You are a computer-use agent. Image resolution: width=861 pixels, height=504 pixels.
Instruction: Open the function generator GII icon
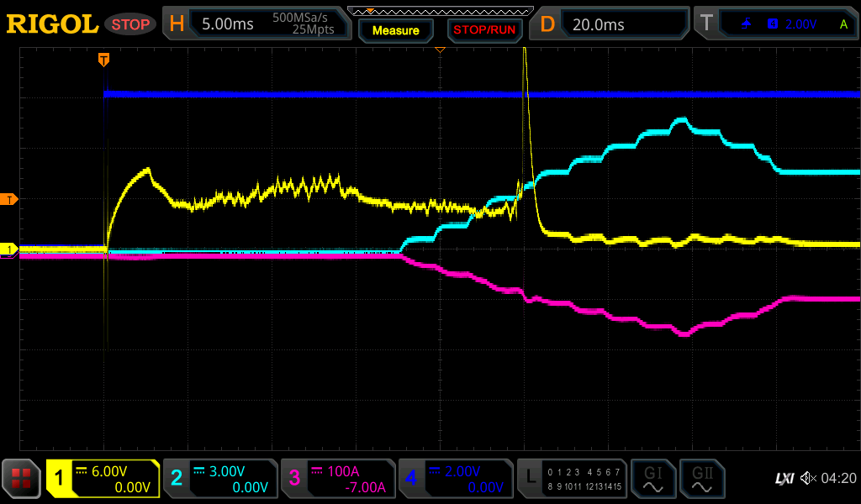point(701,479)
